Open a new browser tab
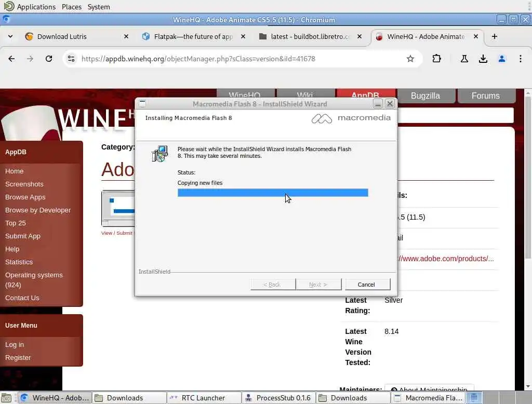 495,36
